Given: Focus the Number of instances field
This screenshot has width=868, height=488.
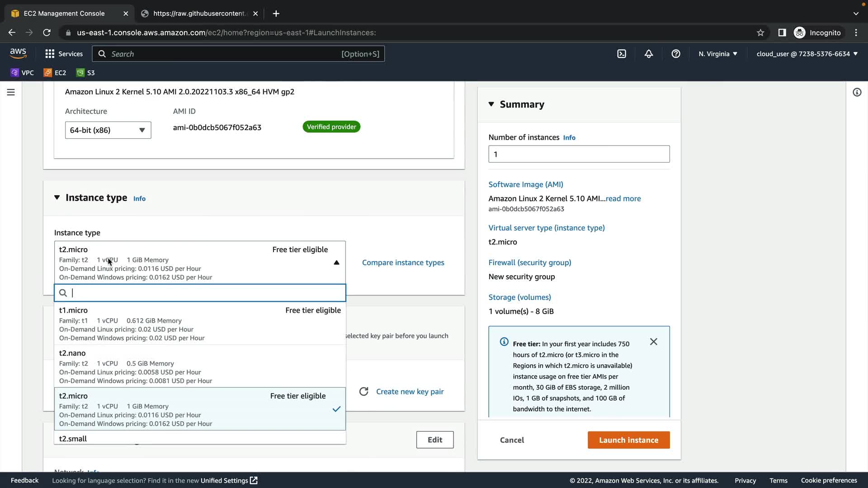Looking at the screenshot, I should coord(579,154).
